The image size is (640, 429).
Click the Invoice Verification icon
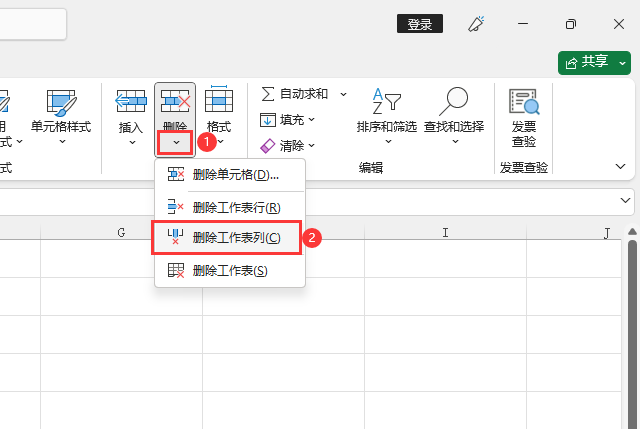pos(524,102)
